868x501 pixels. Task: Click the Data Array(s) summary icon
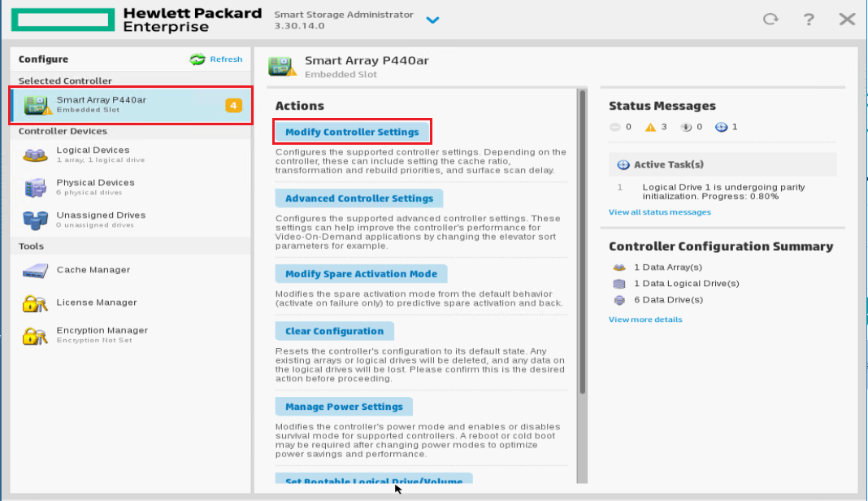coord(619,268)
